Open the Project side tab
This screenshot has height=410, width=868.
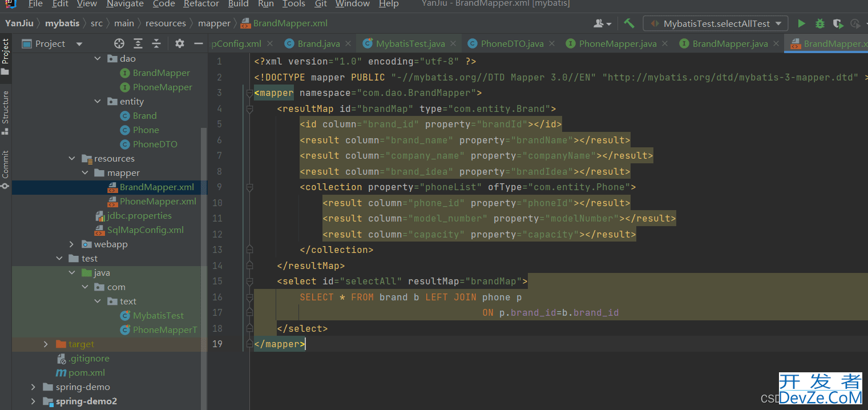[x=5, y=57]
